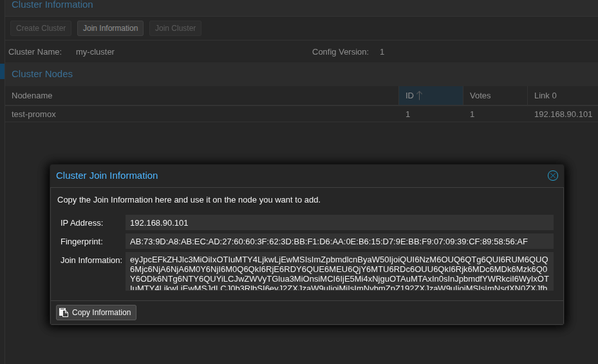The width and height of the screenshot is (598, 364).
Task: Click the Votes cell of test-promox
Action: click(x=472, y=114)
